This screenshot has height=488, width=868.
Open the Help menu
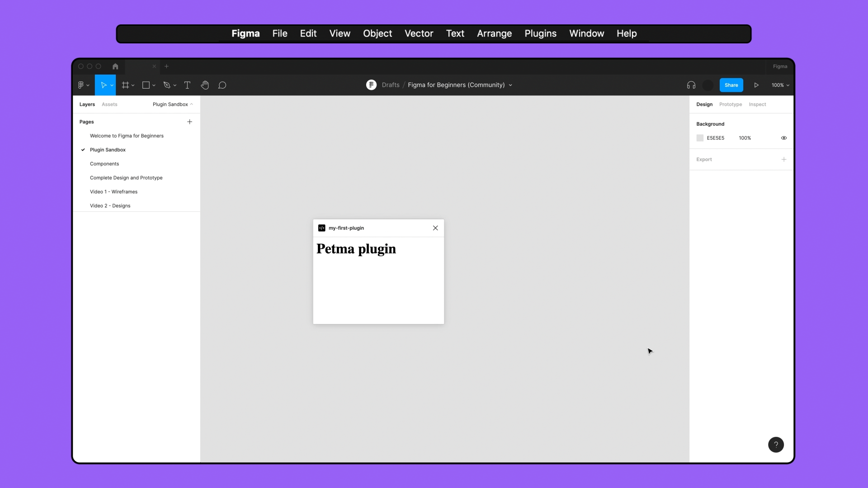(x=627, y=33)
